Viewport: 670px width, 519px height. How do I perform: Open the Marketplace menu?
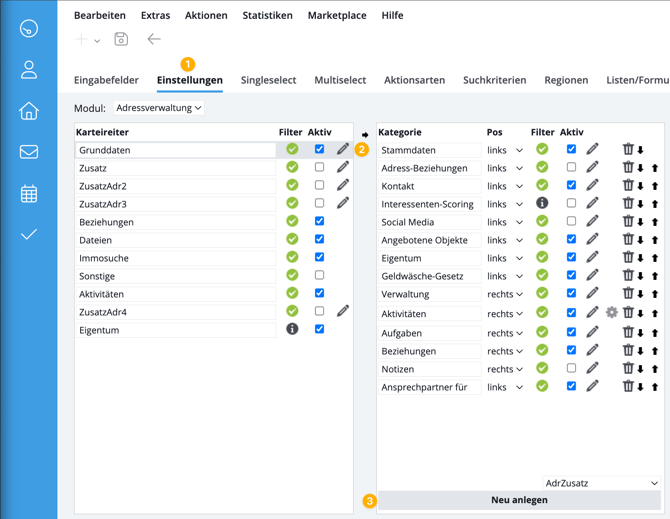[x=336, y=16]
